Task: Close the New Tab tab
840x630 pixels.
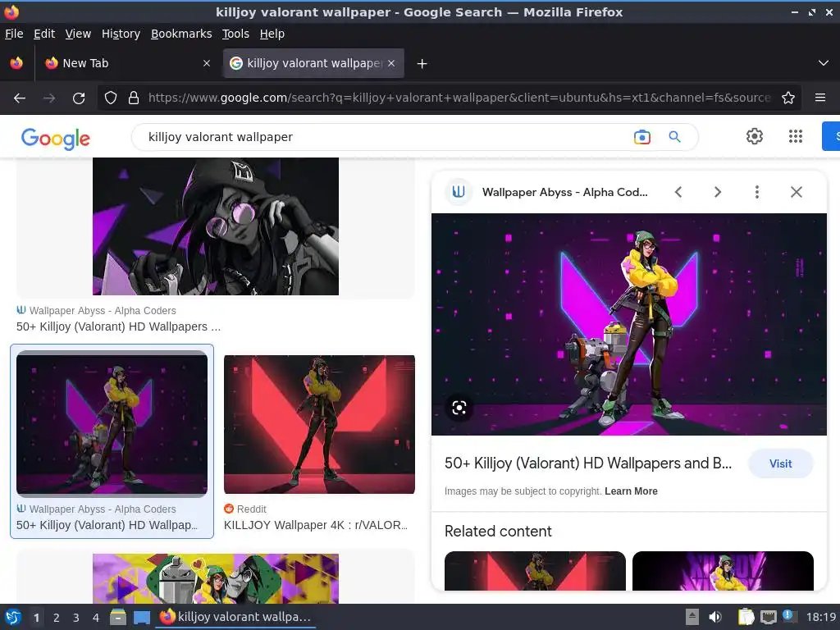Action: [206, 63]
